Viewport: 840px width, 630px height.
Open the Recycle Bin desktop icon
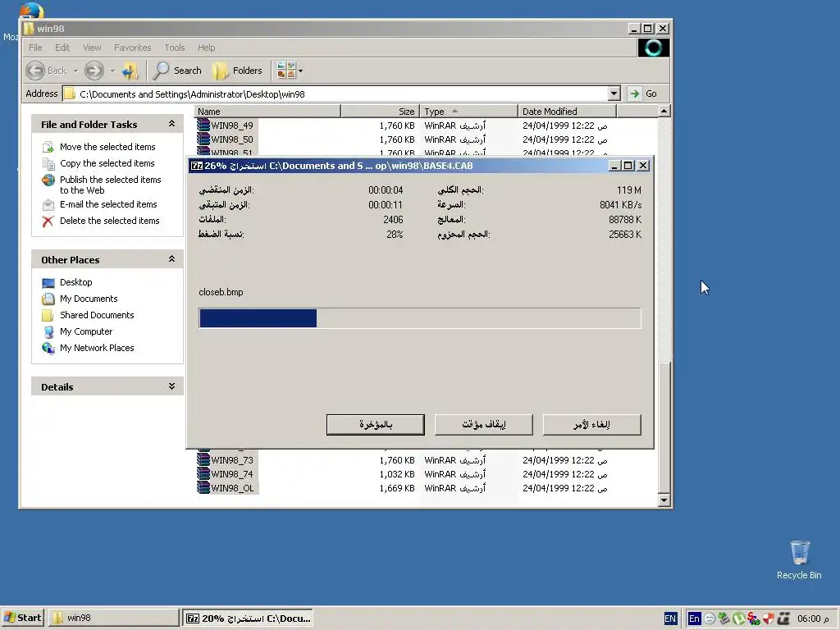[x=799, y=559]
